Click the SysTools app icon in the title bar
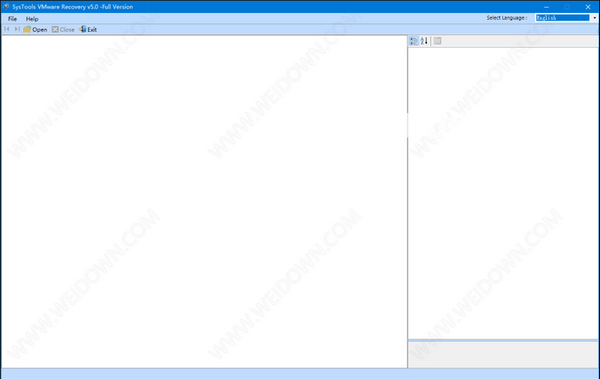Viewport: 600px width, 379px height. point(6,7)
